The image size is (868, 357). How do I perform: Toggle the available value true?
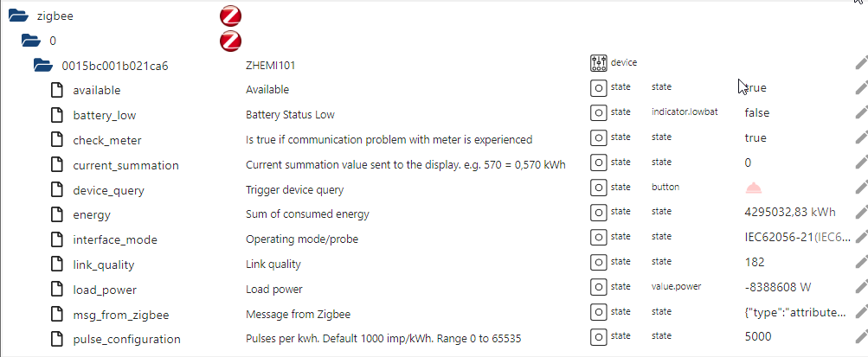[755, 88]
